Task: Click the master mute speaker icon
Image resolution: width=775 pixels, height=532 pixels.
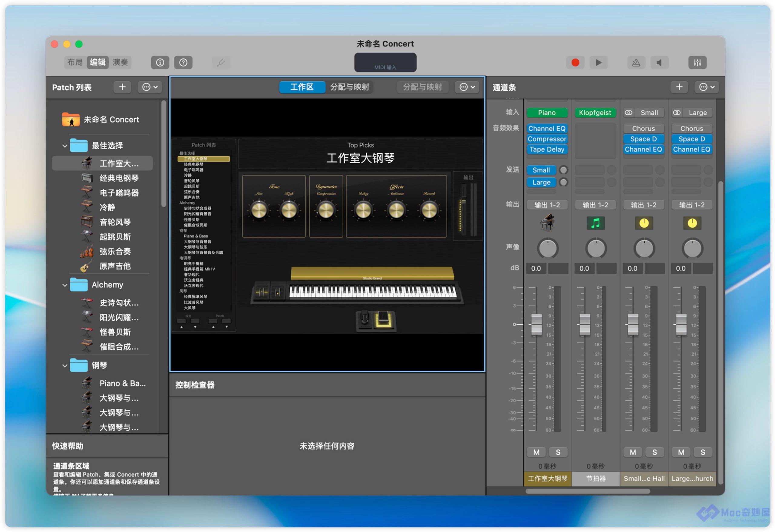Action: click(x=659, y=62)
